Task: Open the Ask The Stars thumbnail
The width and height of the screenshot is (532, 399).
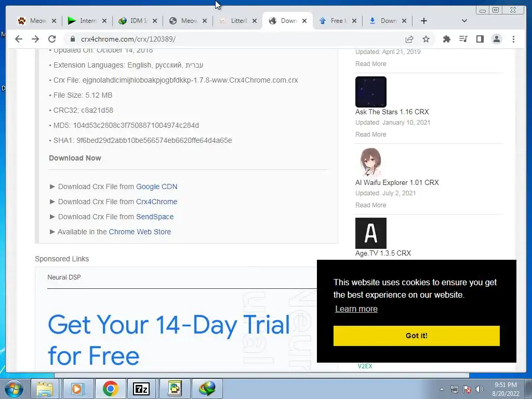Action: (371, 92)
